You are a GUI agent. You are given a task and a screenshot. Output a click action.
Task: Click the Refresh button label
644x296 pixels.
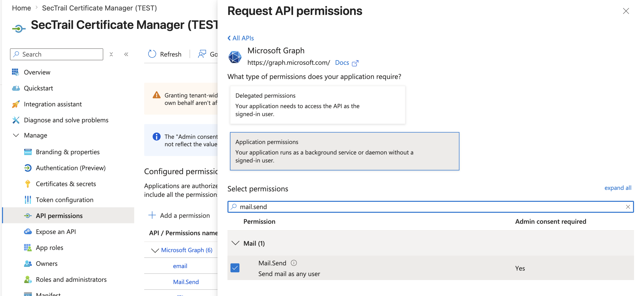point(171,54)
